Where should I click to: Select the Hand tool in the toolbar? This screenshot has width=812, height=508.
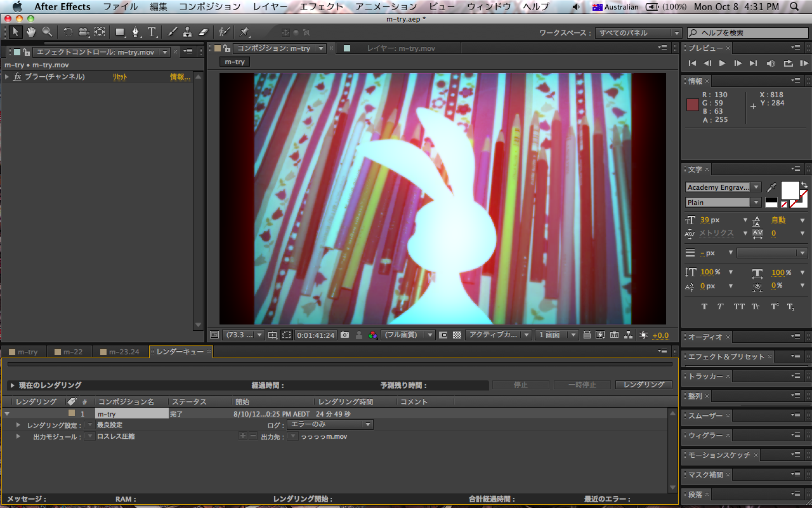coord(30,32)
